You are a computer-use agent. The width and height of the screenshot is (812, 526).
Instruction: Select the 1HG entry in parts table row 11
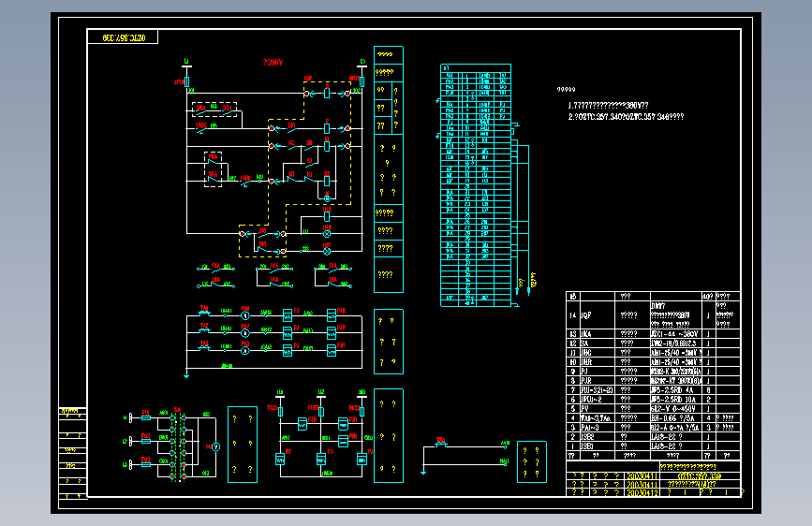coord(585,353)
